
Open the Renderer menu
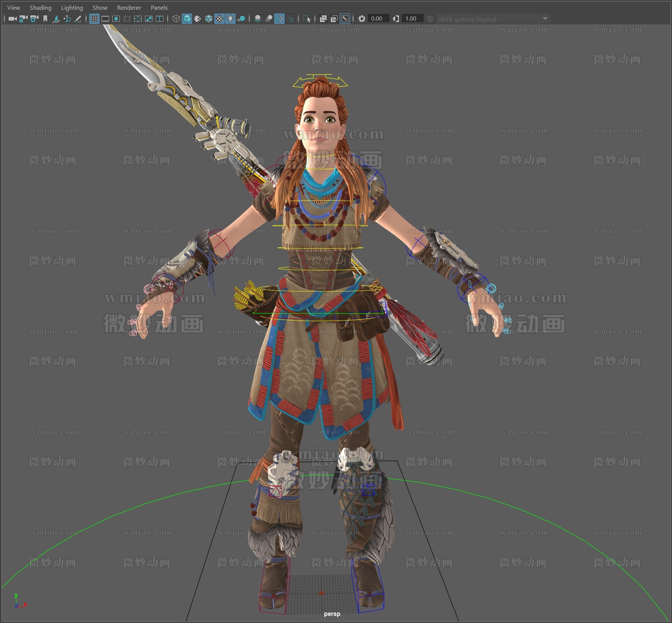pyautogui.click(x=129, y=7)
